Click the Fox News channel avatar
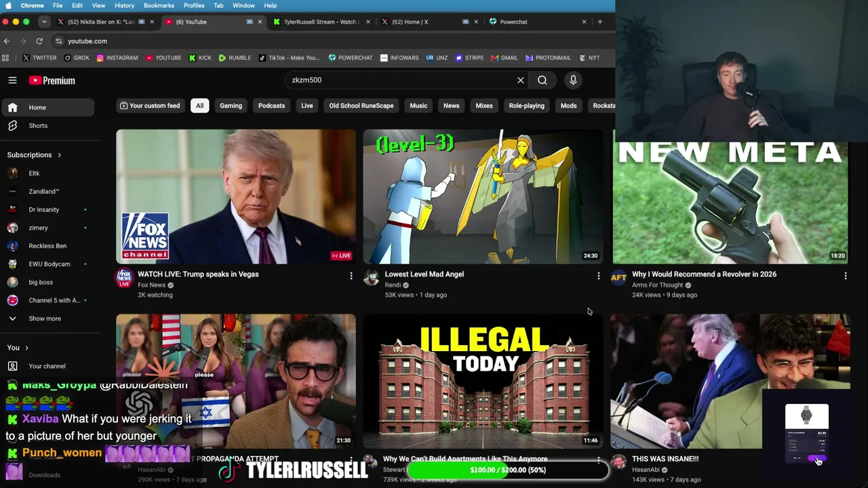868x488 pixels. (124, 277)
